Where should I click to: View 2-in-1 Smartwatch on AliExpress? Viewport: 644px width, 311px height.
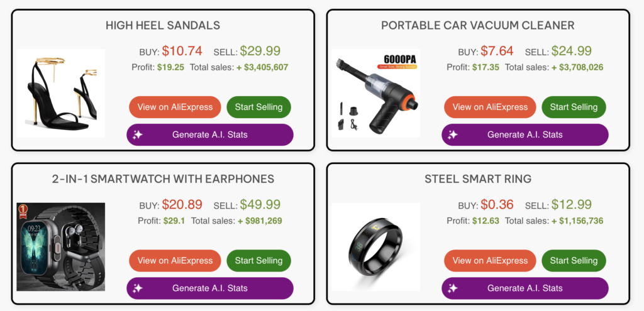click(175, 261)
